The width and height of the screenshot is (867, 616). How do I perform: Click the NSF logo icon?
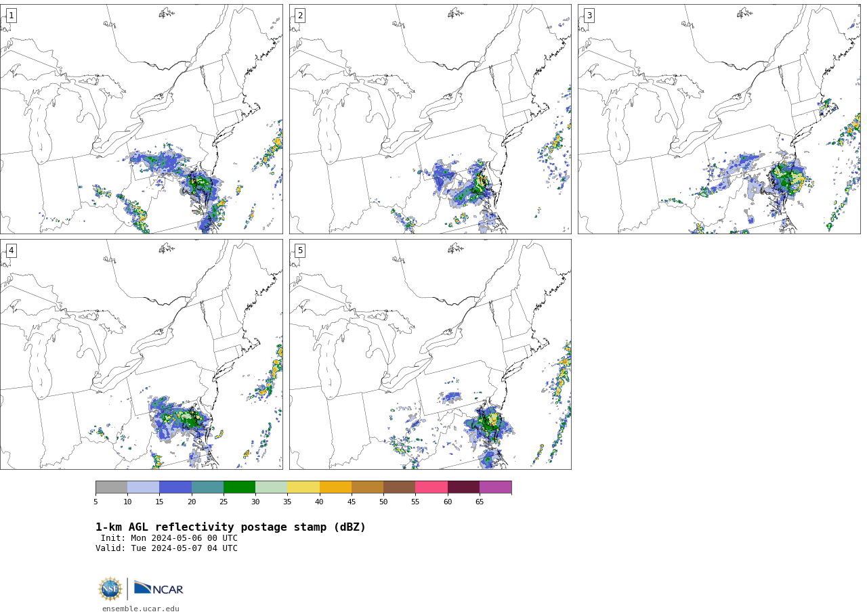(110, 589)
